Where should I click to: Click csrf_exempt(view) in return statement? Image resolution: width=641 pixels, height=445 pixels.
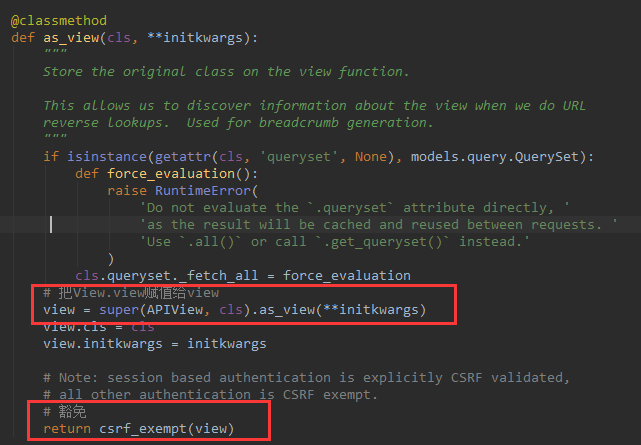click(x=167, y=429)
